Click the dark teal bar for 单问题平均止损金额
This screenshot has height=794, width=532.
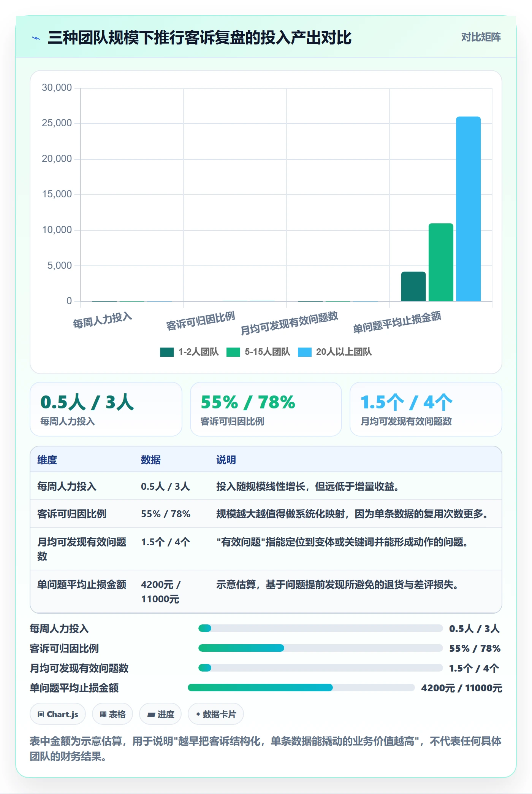(x=413, y=286)
